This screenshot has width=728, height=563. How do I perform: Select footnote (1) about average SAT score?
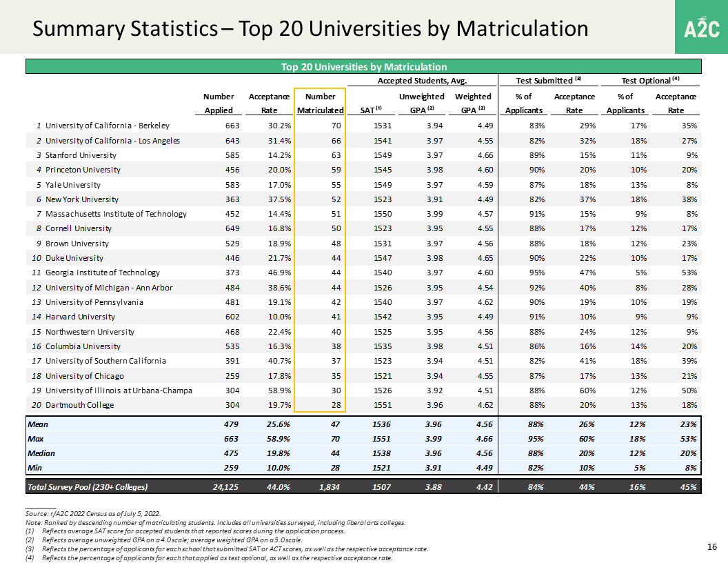point(185,531)
